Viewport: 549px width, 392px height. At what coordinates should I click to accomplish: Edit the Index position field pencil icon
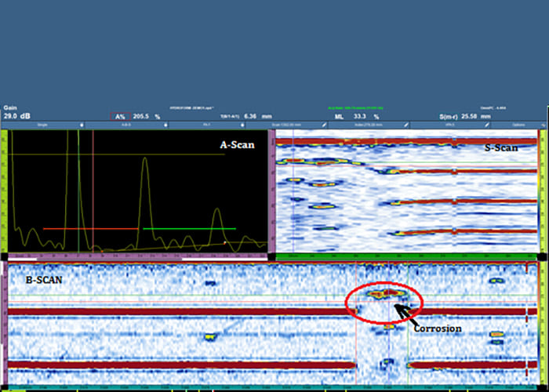[405, 125]
